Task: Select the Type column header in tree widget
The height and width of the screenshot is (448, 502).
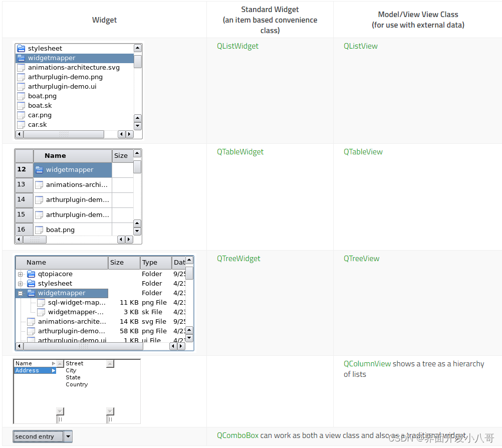Action: click(x=156, y=263)
